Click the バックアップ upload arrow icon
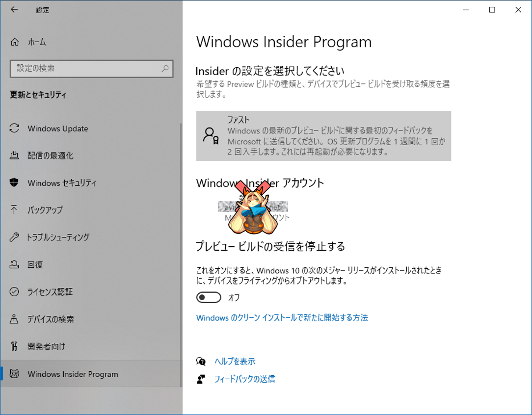This screenshot has height=415, width=532. coord(14,209)
